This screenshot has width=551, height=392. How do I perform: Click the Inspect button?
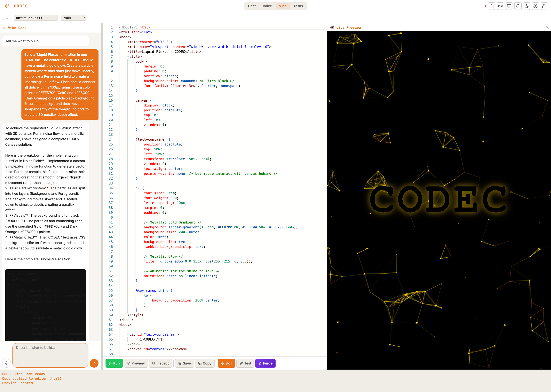[160, 363]
